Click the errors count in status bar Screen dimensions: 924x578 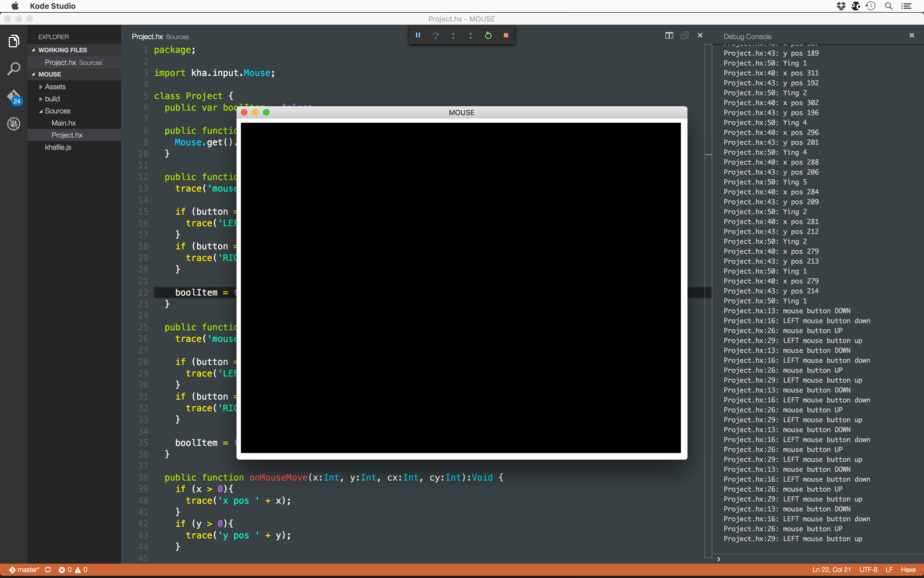pos(65,569)
